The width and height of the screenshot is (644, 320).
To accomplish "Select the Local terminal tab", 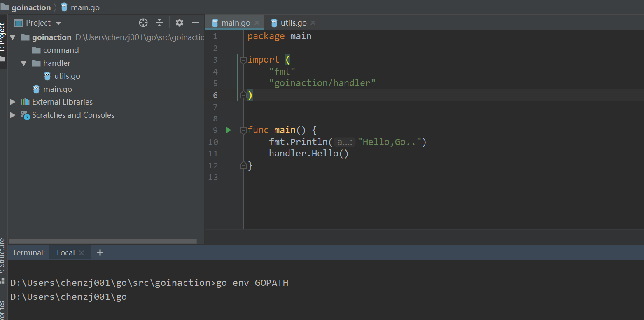I will coord(65,252).
